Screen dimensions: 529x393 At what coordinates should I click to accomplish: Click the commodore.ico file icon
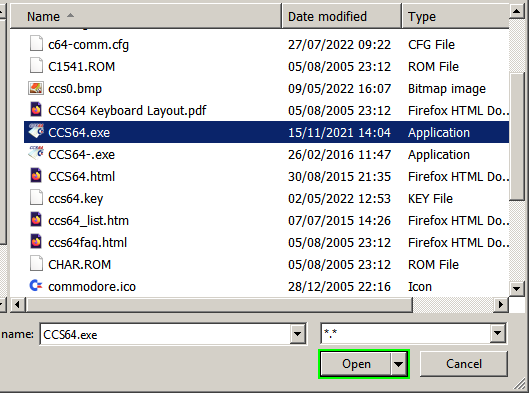pos(36,286)
